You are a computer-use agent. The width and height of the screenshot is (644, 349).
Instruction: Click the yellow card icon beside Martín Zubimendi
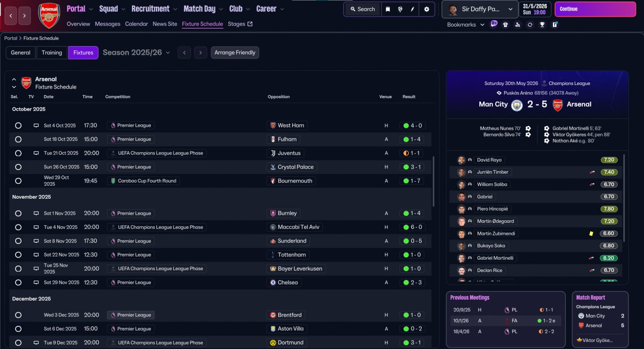pos(591,234)
